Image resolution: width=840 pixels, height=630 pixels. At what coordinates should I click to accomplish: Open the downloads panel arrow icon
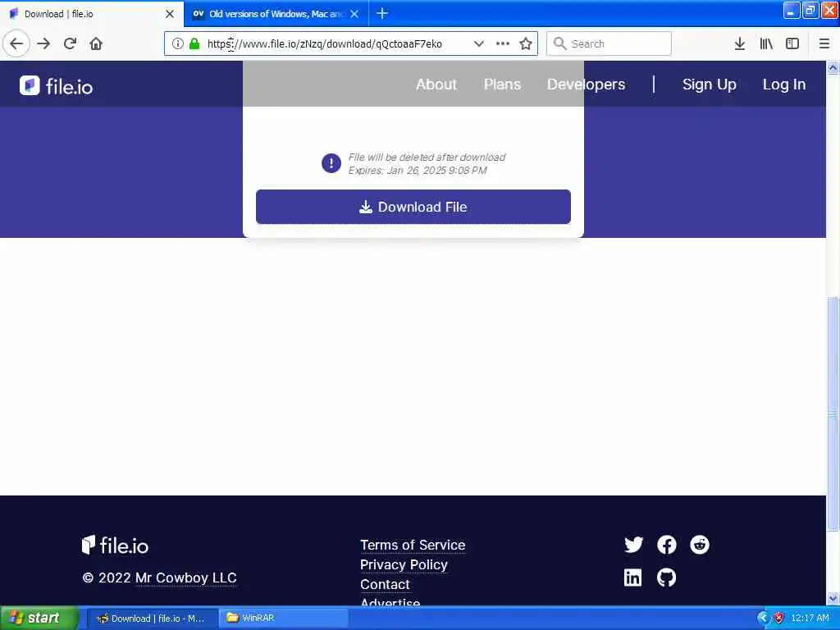740,43
